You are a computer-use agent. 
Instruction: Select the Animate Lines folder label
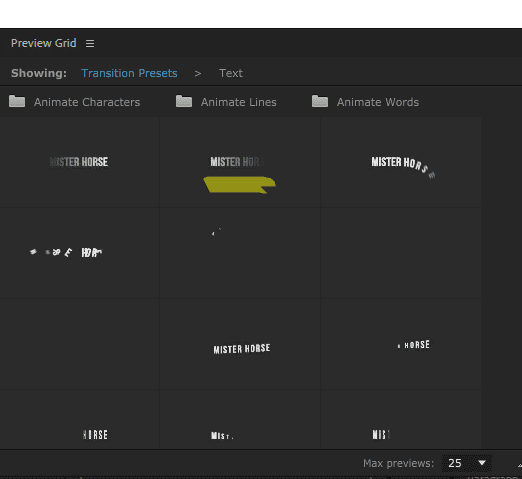pyautogui.click(x=239, y=102)
